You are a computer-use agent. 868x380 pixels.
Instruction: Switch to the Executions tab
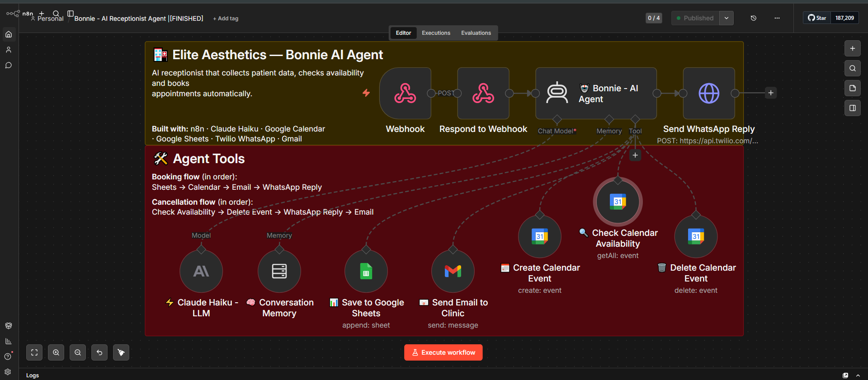coord(436,33)
